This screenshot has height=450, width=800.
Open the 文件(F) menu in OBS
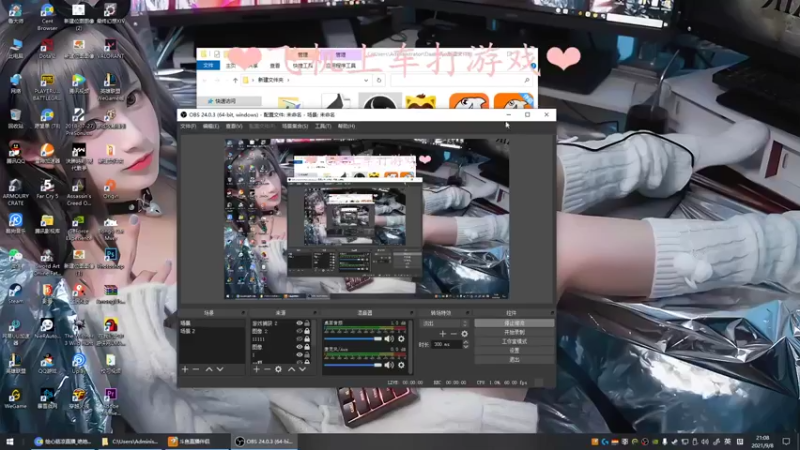point(188,126)
